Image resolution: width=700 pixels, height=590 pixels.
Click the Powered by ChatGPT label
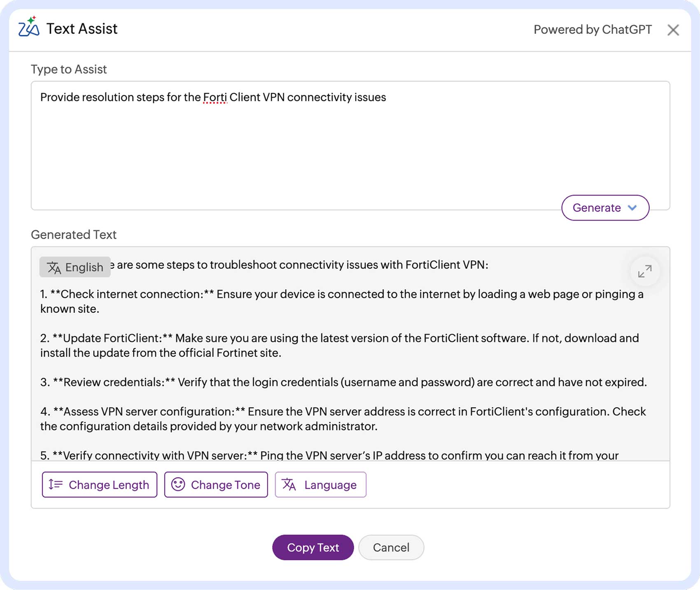pyautogui.click(x=593, y=30)
